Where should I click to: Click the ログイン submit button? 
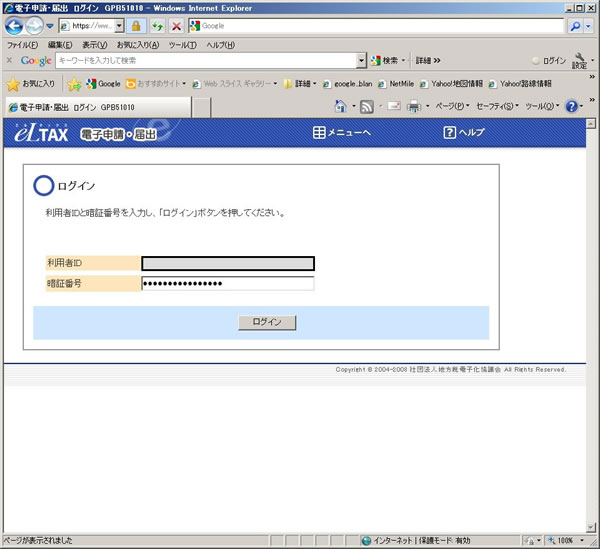[x=267, y=322]
